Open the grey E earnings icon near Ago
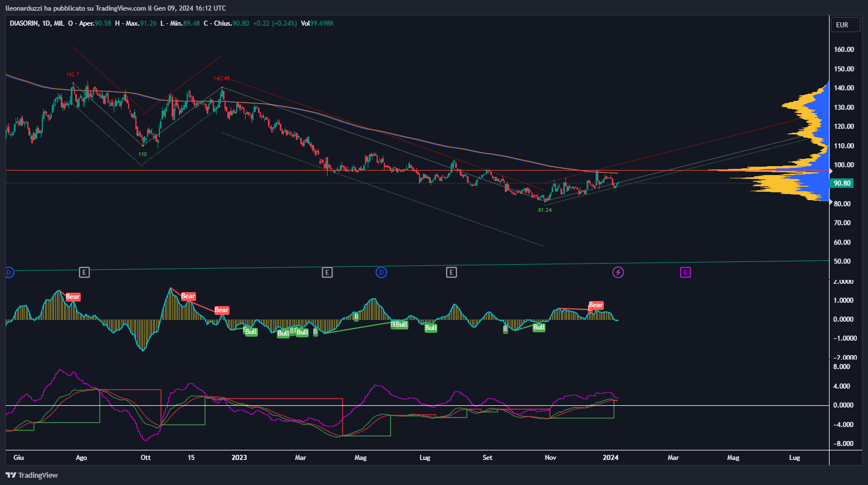Viewport: 868px width, 485px height. pos(84,272)
